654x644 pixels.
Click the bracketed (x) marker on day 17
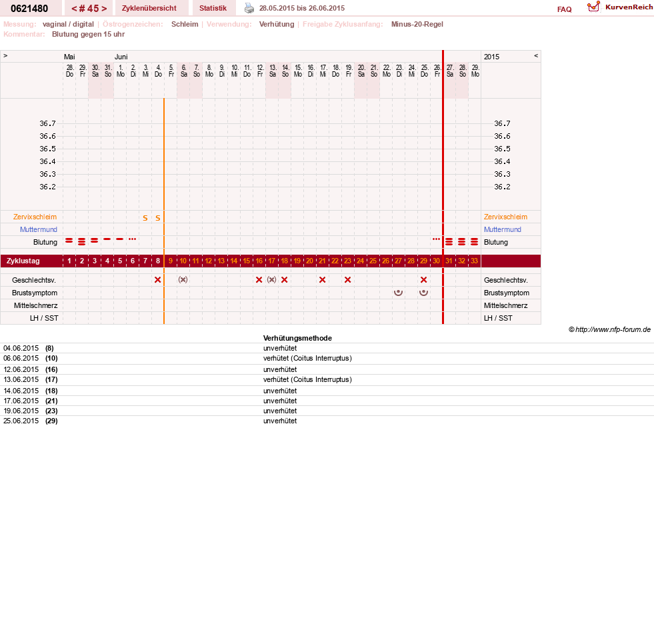pos(271,279)
